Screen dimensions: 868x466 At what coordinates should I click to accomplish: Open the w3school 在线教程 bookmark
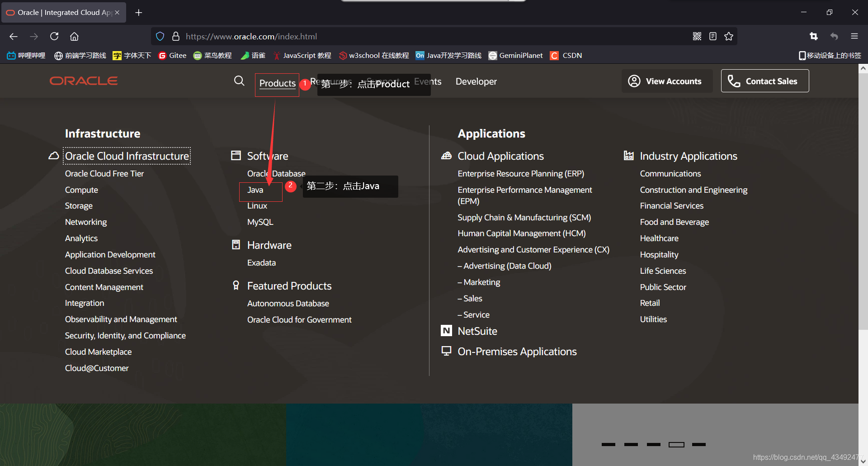point(374,56)
